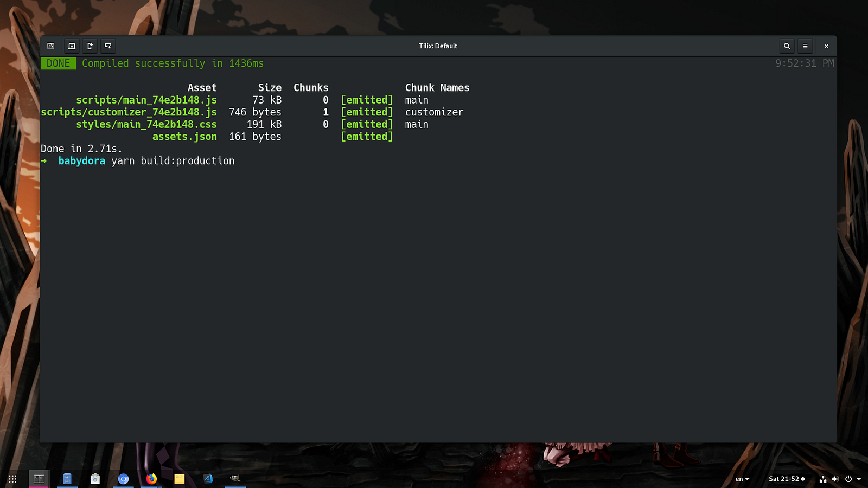Click the Tilix terminal dock icon
This screenshot has height=488, width=868.
(39, 479)
